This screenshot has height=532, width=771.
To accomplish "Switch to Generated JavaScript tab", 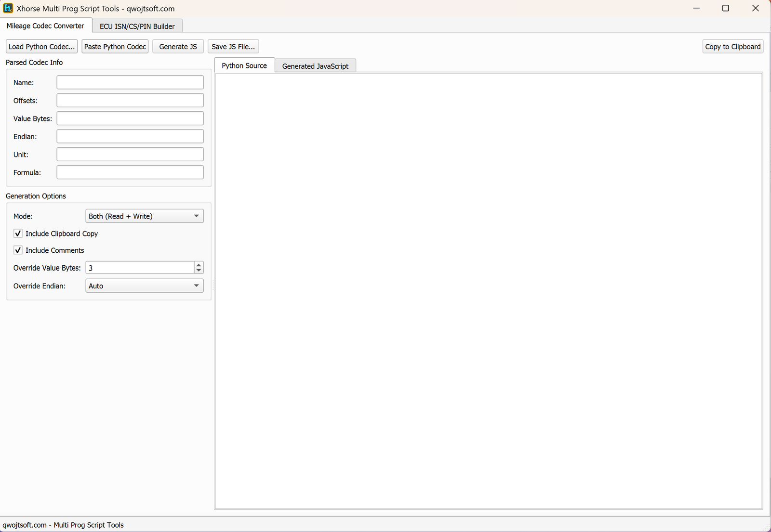I will [315, 66].
